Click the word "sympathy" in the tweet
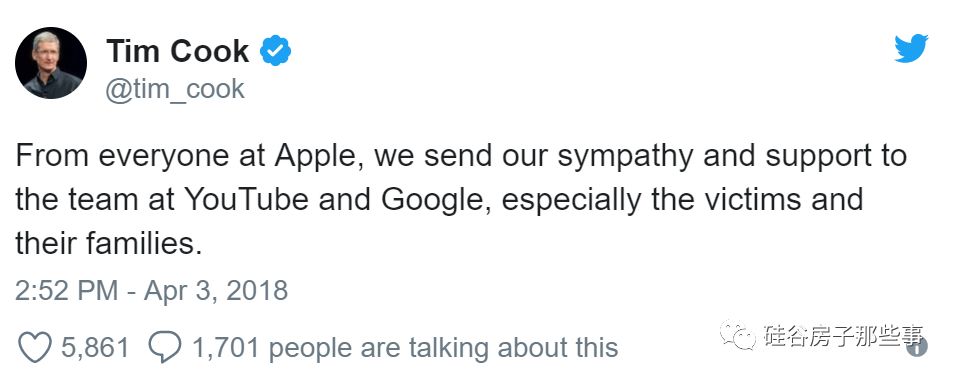The height and width of the screenshot is (377, 954). [x=625, y=158]
